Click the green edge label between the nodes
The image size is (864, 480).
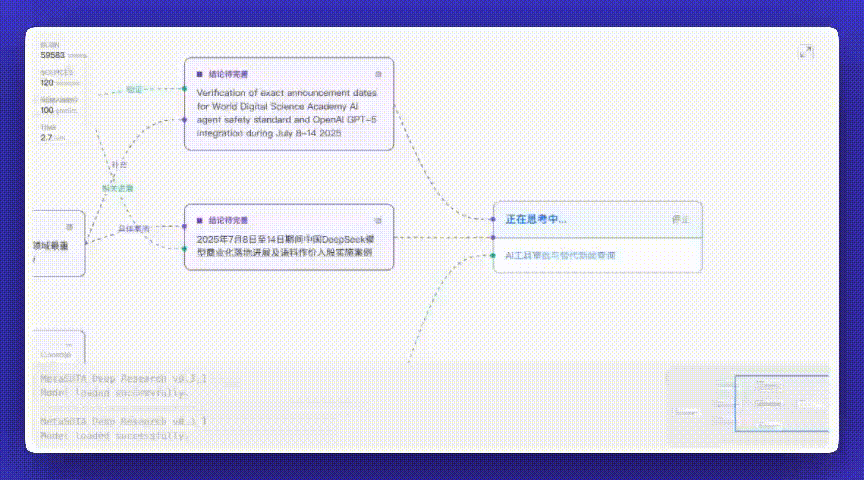(117, 188)
